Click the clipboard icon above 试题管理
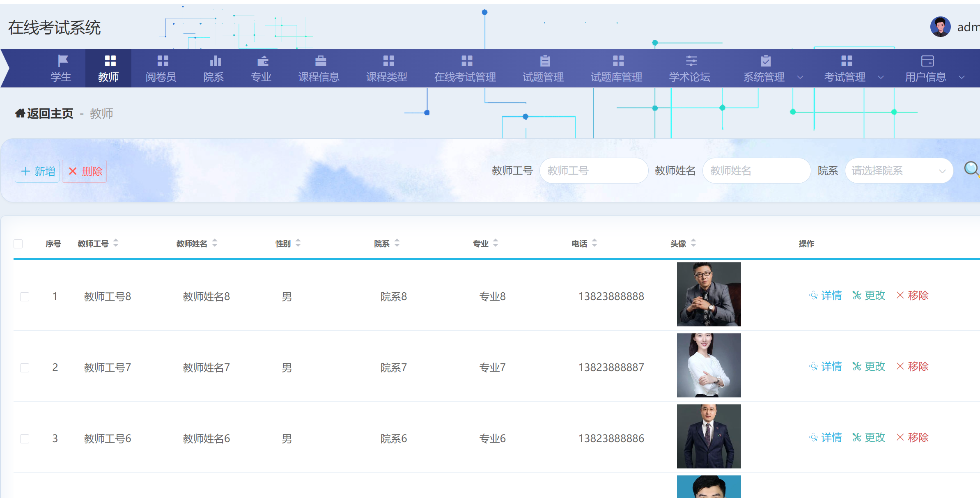 coord(545,61)
